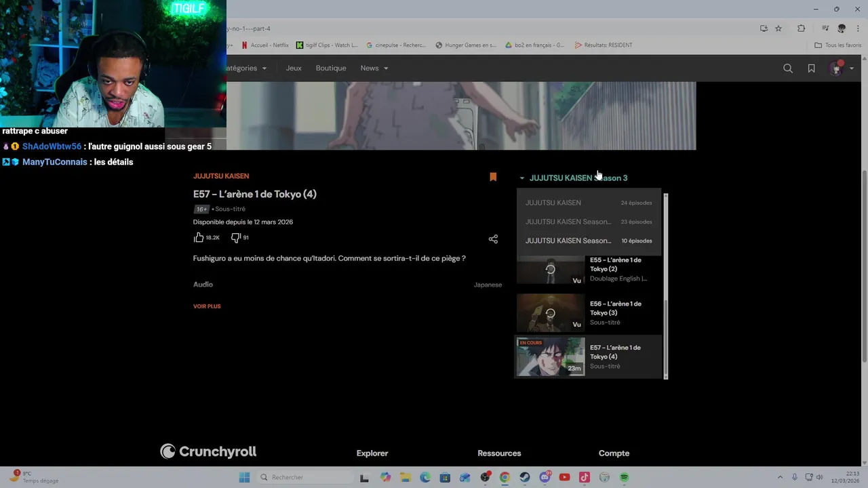Open Résultats: RESIDENT bookmark
Image resolution: width=868 pixels, height=488 pixels.
(604, 45)
